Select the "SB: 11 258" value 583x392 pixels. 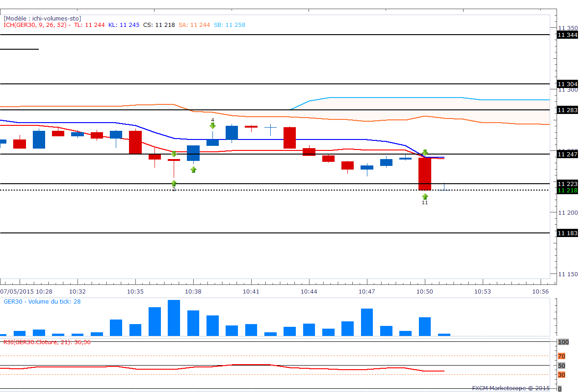click(x=229, y=25)
